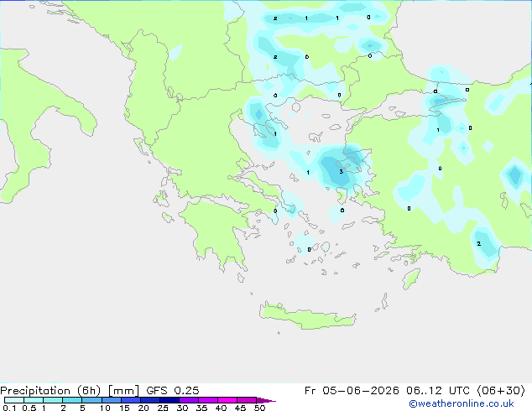Viewport: 532px width, 411px height.
Task: Select the 2–5 mm legend color swatch
Action: pyautogui.click(x=72, y=400)
